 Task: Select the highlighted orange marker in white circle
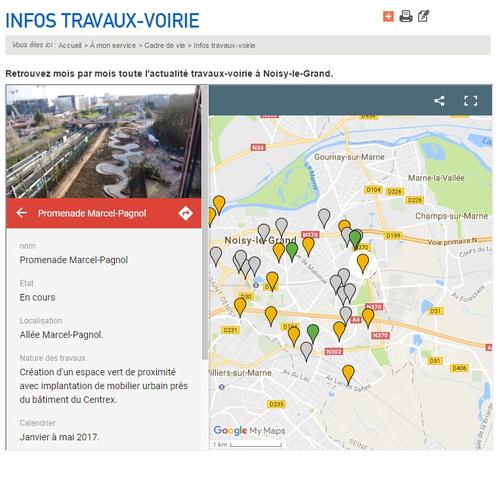click(363, 262)
